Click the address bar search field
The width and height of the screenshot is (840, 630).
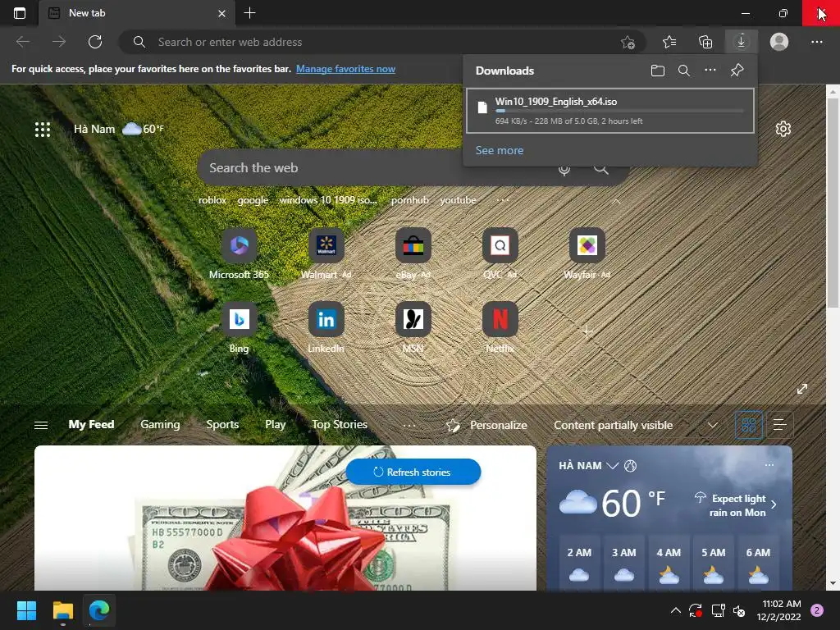click(381, 42)
